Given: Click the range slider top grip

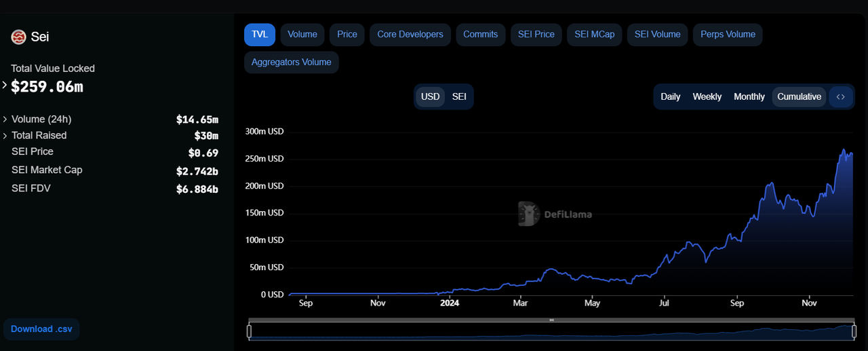Looking at the screenshot, I should coord(552,320).
